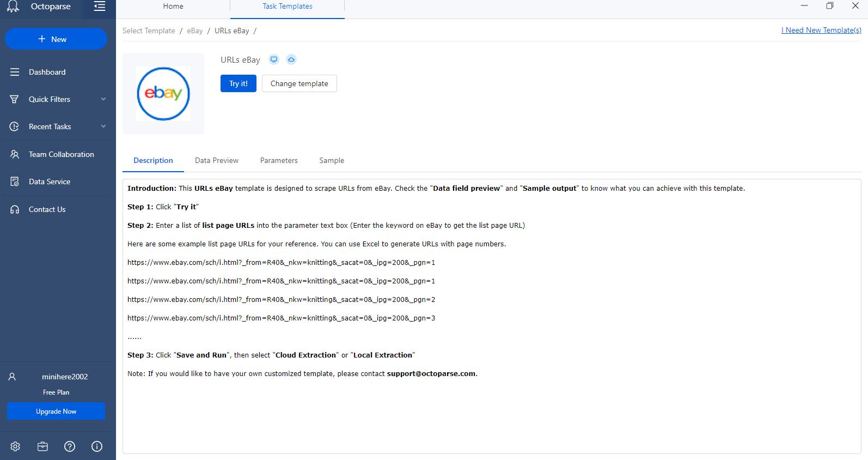This screenshot has width=868, height=460.
Task: Click the New task button
Action: coord(56,39)
